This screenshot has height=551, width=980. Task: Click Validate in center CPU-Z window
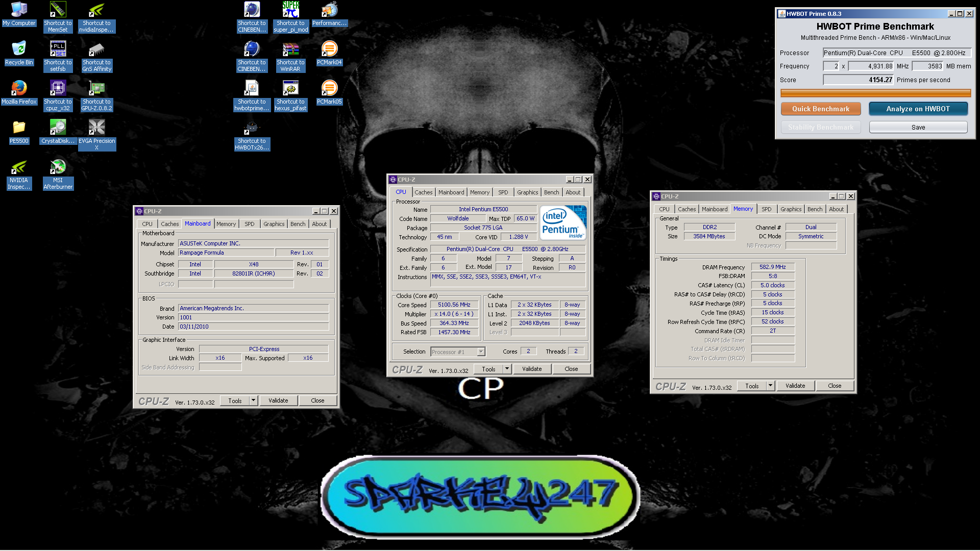532,369
